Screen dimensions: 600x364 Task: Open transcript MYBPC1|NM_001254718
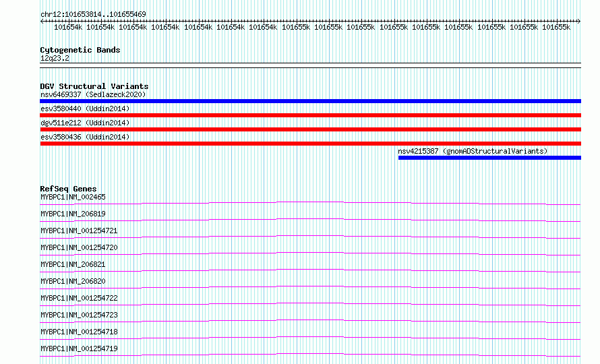point(79,332)
